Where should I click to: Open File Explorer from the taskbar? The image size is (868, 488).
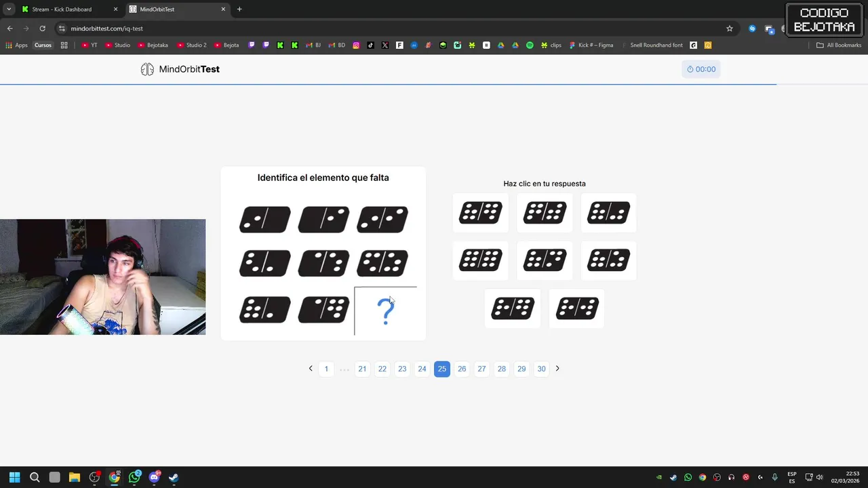(x=75, y=477)
